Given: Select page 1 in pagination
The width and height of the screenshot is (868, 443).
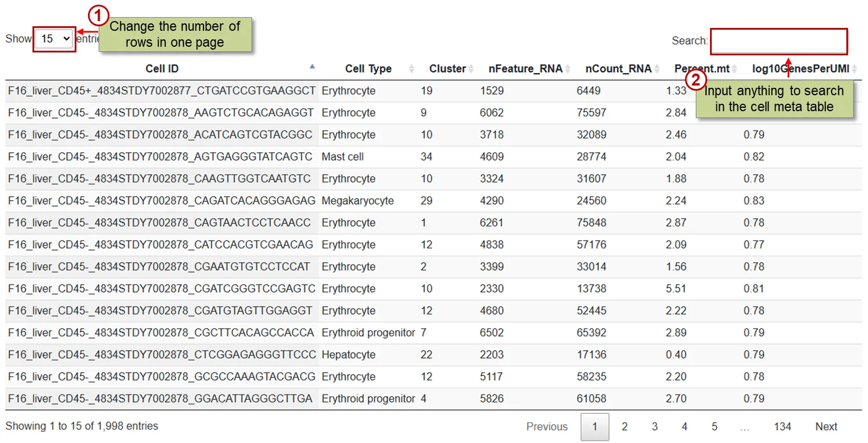Looking at the screenshot, I should click(594, 426).
